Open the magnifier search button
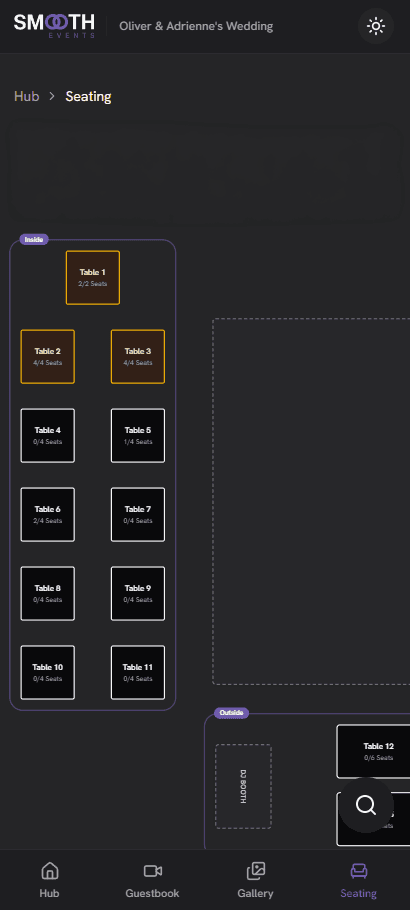 (x=366, y=806)
